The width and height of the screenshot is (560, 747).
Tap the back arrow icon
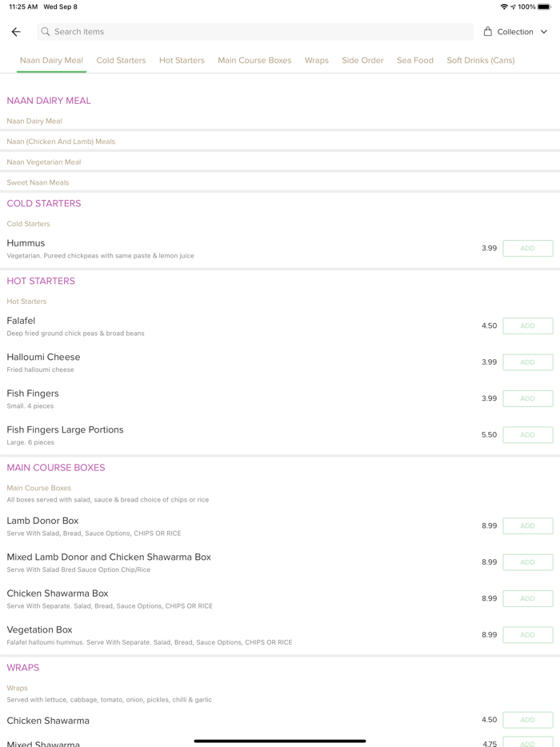[x=16, y=32]
